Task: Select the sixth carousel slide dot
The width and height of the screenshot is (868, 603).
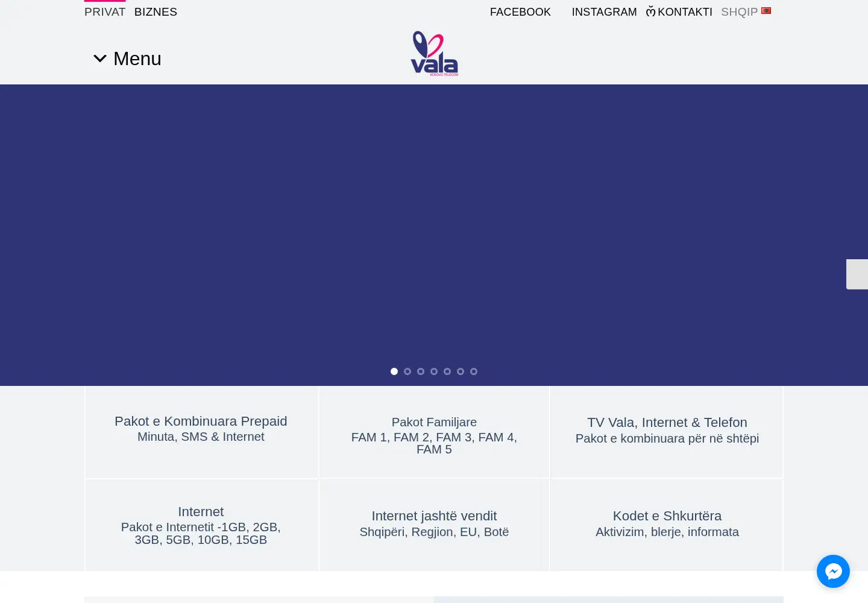Action: click(461, 371)
